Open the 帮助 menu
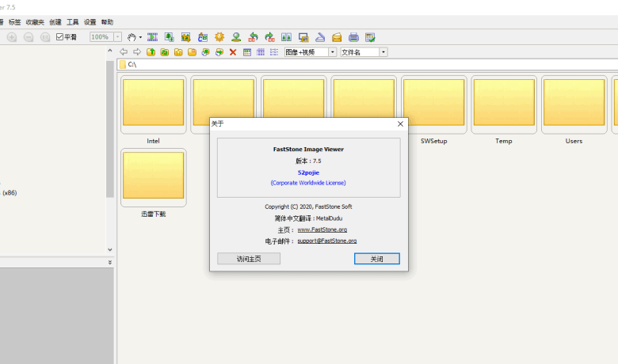 (x=107, y=22)
